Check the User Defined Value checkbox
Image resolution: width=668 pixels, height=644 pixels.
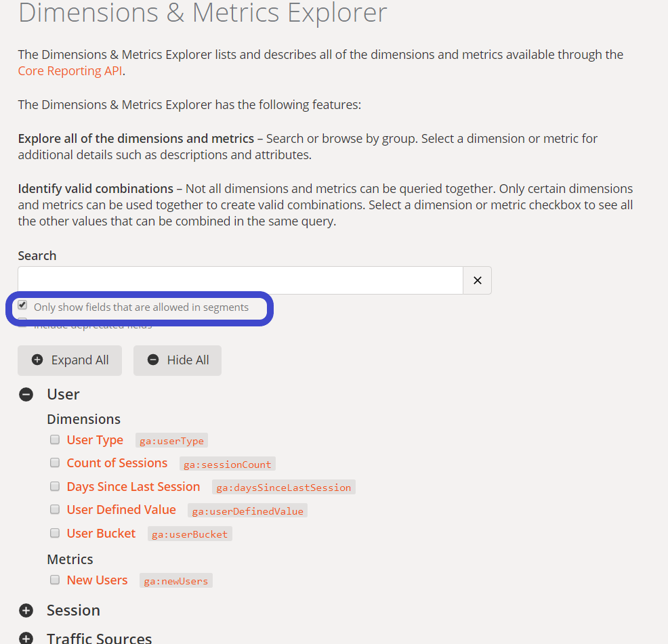pyautogui.click(x=55, y=509)
